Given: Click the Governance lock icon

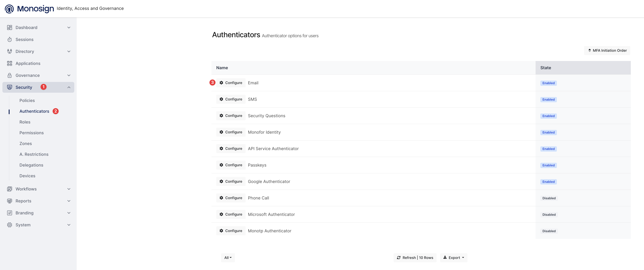Looking at the screenshot, I should (x=9, y=75).
